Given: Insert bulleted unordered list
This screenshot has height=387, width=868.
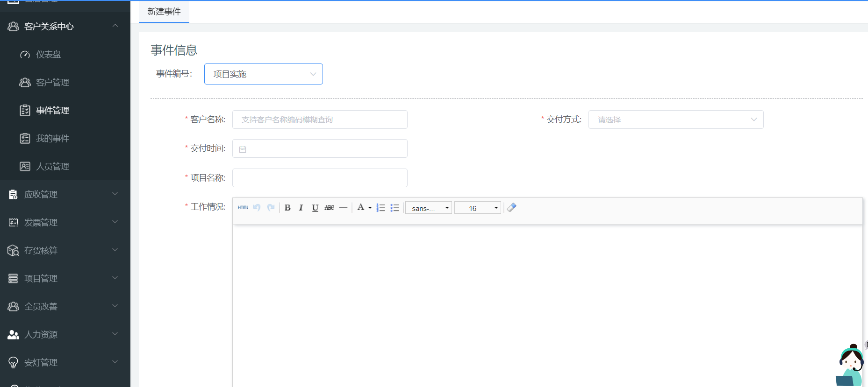Looking at the screenshot, I should coord(395,208).
